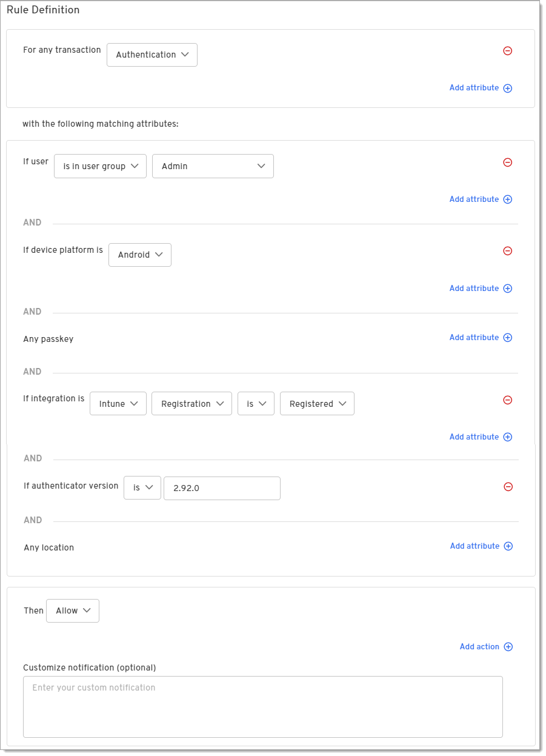This screenshot has height=756, width=546.
Task: Open the Admin user group dropdown
Action: point(213,166)
